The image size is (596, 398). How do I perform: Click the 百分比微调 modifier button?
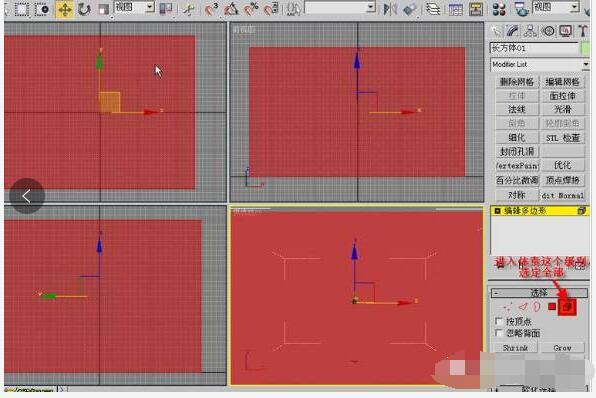pyautogui.click(x=517, y=180)
